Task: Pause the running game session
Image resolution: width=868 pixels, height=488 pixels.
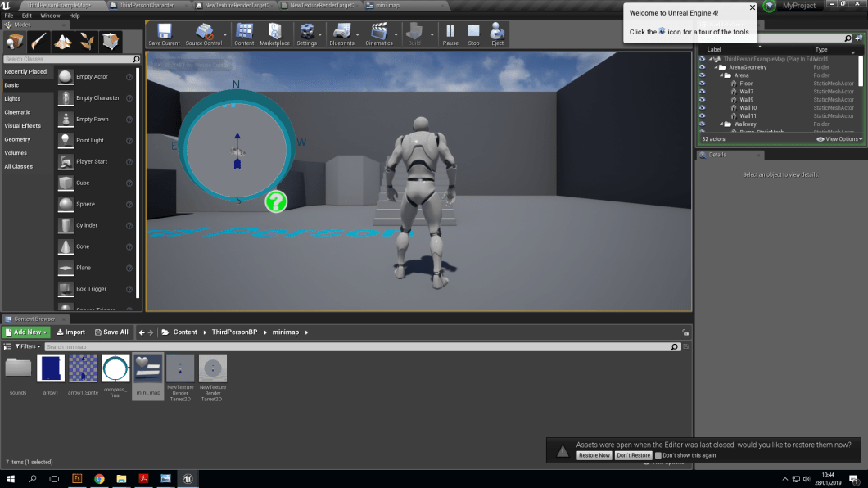Action: pyautogui.click(x=450, y=34)
